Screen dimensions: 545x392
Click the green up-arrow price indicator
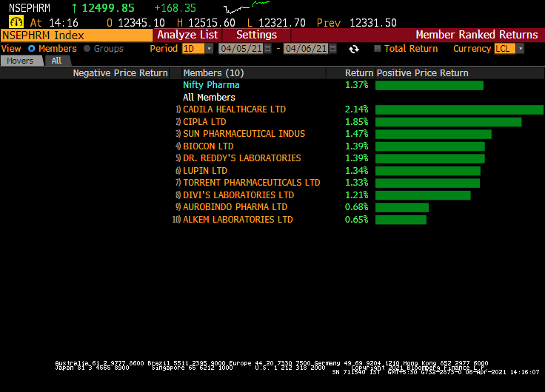[x=74, y=8]
